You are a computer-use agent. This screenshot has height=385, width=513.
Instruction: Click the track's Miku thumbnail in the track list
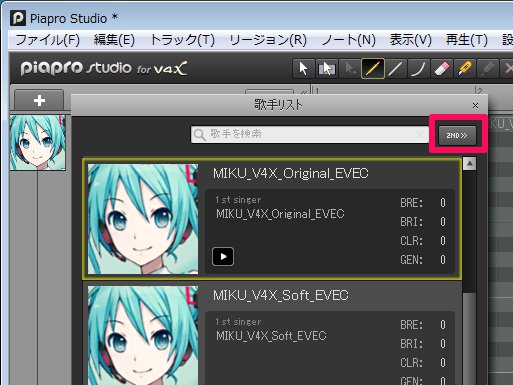coord(38,143)
